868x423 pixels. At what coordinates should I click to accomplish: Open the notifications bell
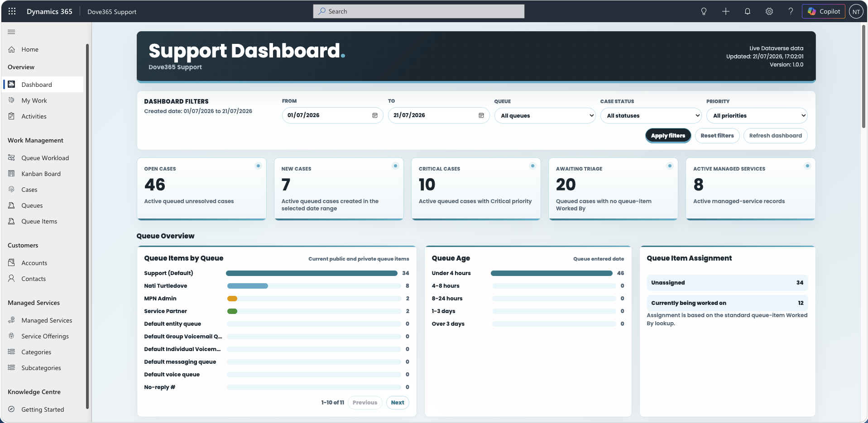748,11
